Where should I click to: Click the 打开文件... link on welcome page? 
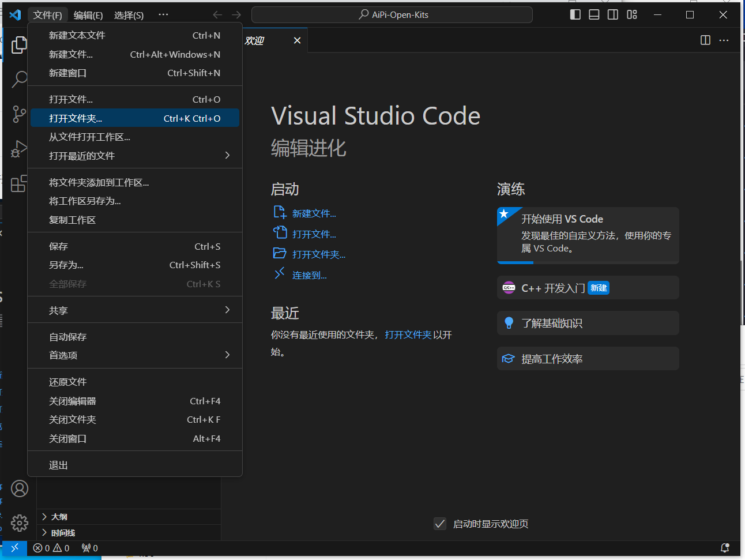click(314, 234)
